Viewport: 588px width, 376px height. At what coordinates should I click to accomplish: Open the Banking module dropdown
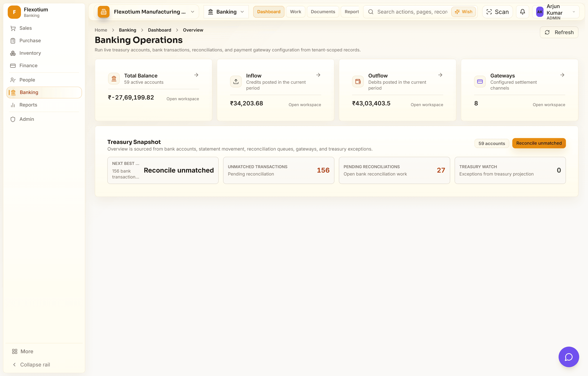[x=226, y=12]
